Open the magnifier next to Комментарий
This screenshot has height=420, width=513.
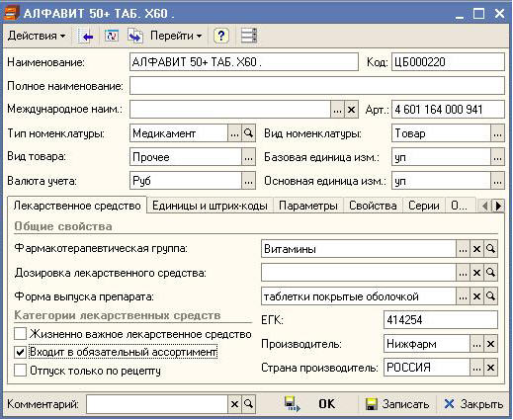point(249,404)
